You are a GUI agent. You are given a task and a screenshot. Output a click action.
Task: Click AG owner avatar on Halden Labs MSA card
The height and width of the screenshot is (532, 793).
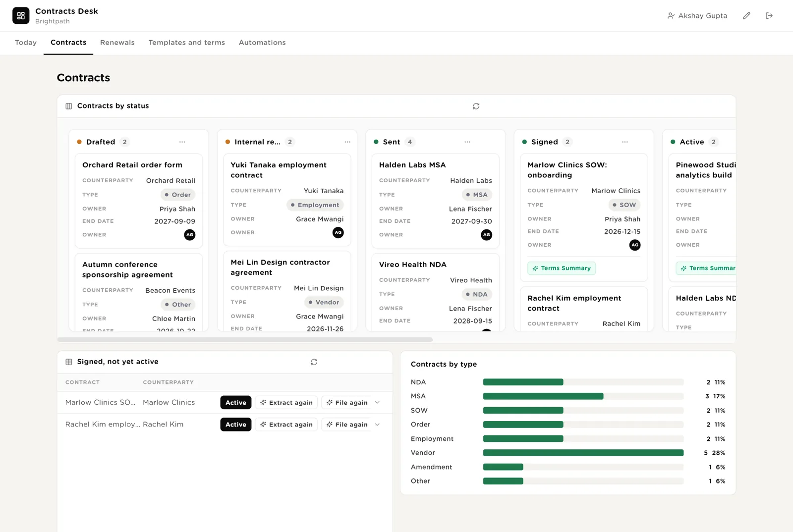[x=487, y=235]
